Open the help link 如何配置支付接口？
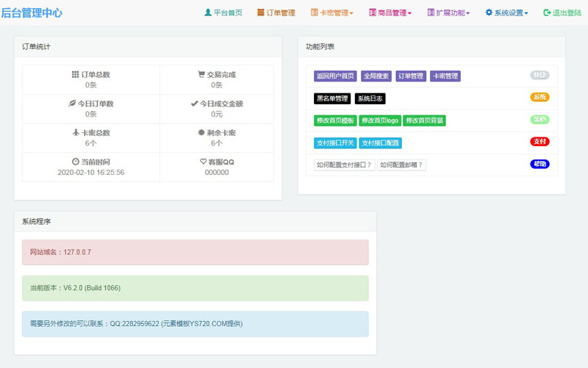Viewport: 588px width, 368px height. click(x=344, y=165)
